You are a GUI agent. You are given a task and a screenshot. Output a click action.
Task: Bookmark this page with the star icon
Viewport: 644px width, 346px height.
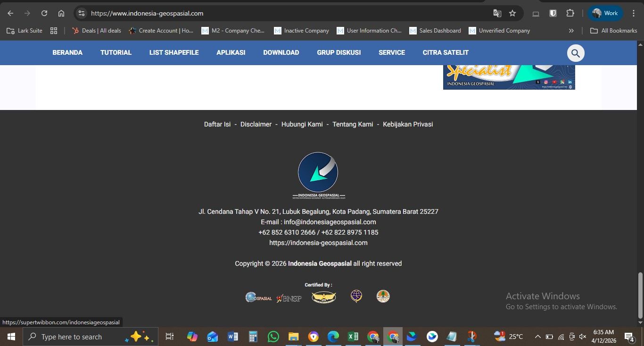coord(512,13)
